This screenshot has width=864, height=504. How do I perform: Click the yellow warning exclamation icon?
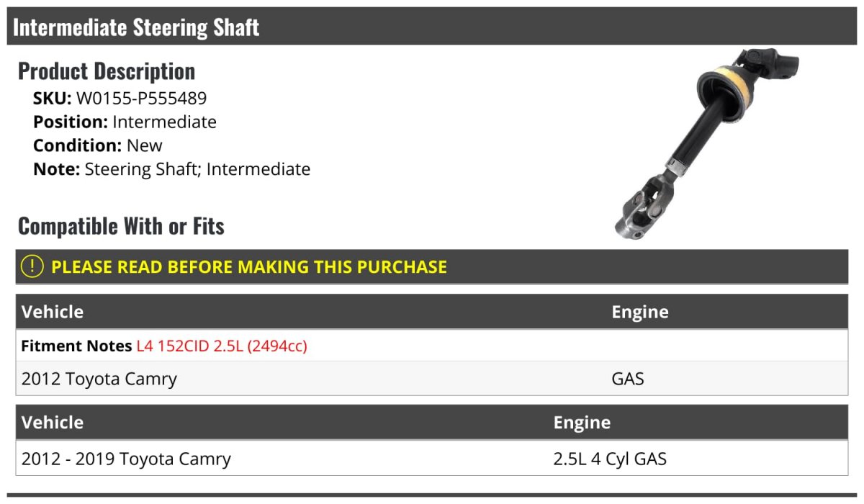click(32, 266)
